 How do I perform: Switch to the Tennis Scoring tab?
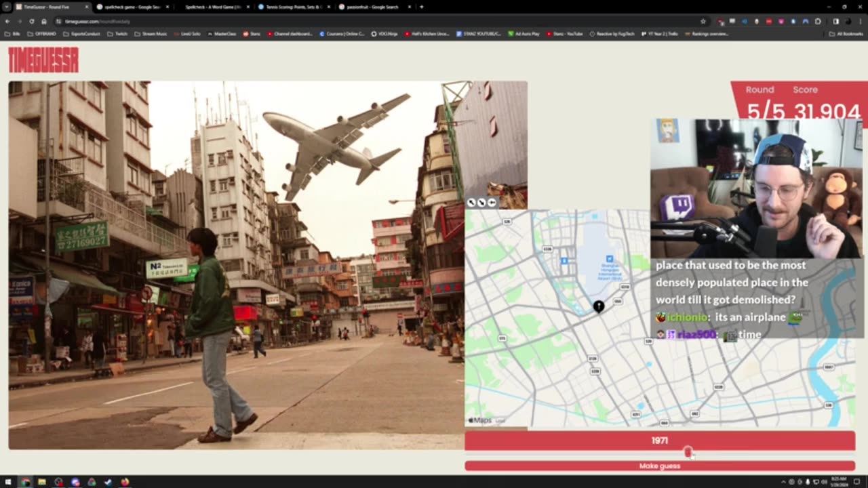(292, 7)
